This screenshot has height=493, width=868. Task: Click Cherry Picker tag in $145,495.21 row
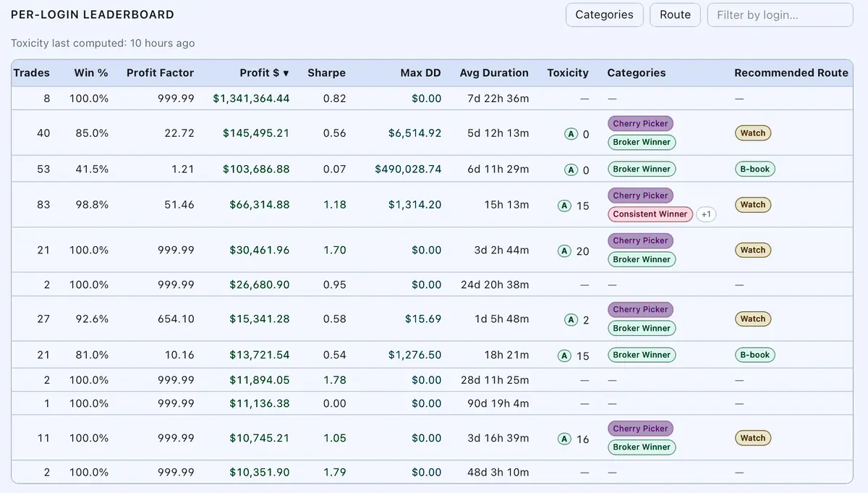coord(640,124)
